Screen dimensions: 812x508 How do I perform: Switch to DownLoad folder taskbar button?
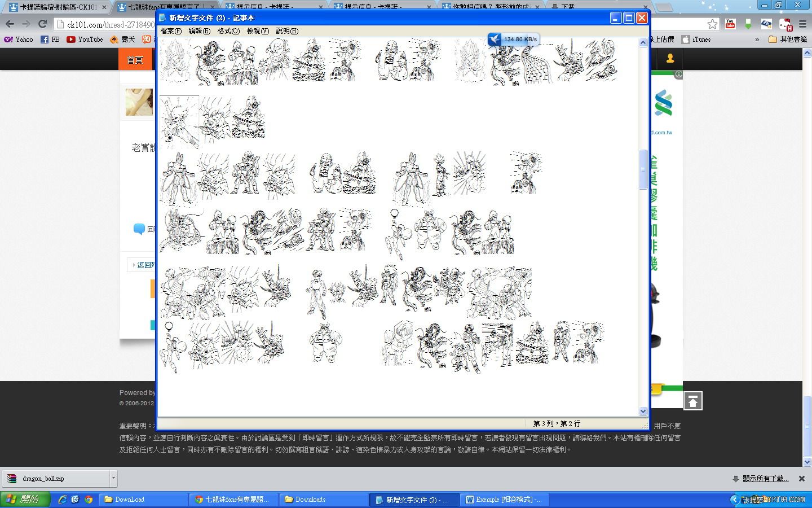coord(144,500)
